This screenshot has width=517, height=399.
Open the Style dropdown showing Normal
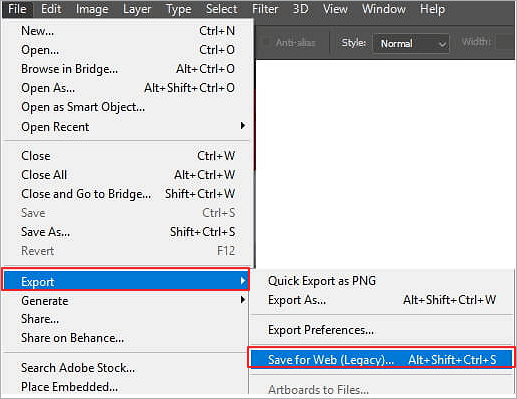pos(411,43)
